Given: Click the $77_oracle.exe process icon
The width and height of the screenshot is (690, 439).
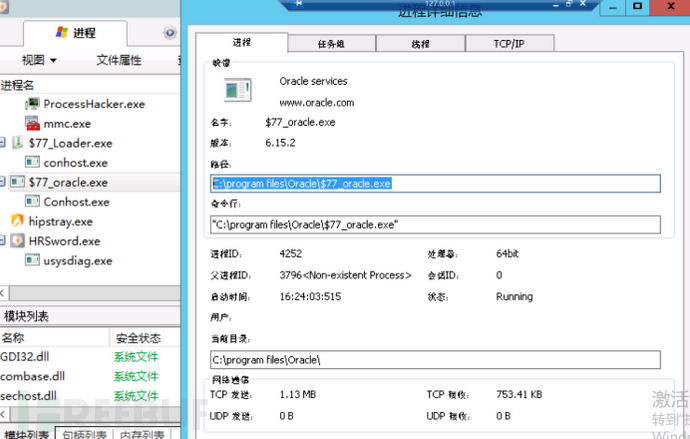Looking at the screenshot, I should click(18, 182).
